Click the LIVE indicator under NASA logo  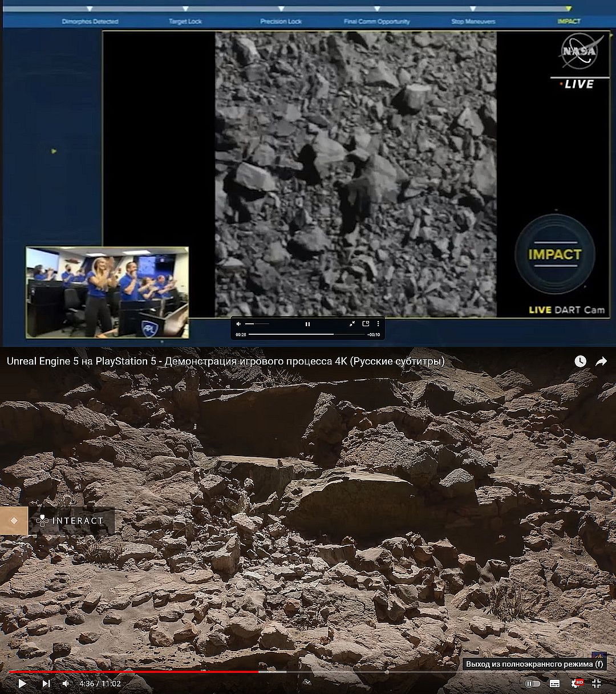(577, 84)
